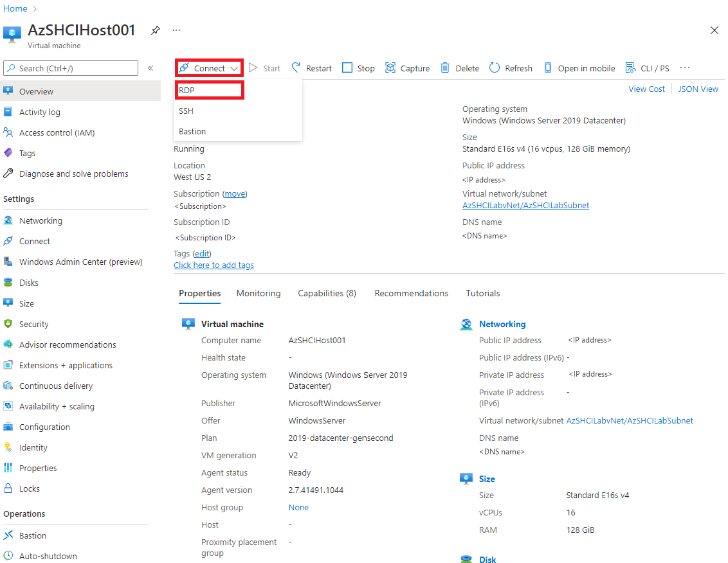Click the tags edit link
The width and height of the screenshot is (728, 563).
[x=202, y=253]
